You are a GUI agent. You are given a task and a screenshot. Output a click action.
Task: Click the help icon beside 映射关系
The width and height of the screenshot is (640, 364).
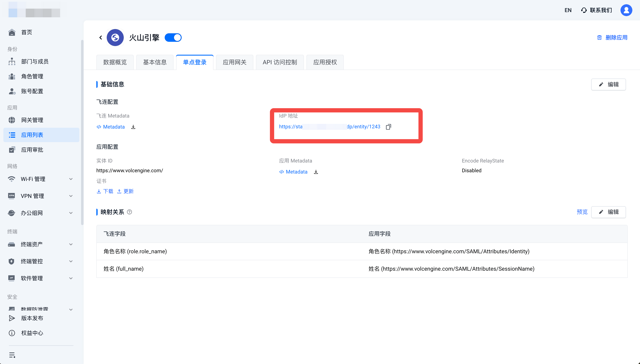(130, 212)
